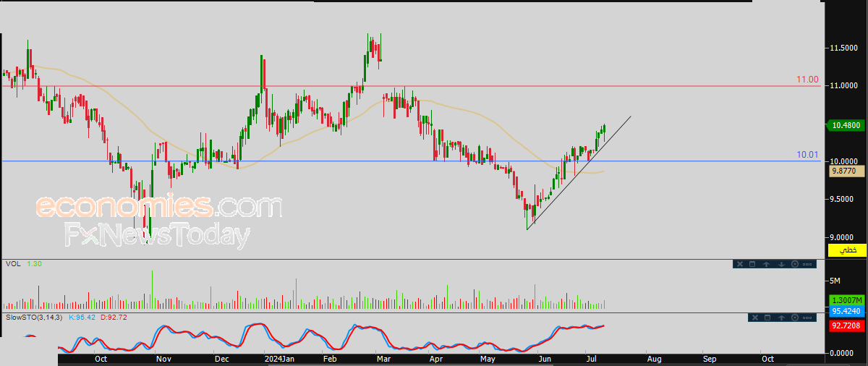The width and height of the screenshot is (868, 366).
Task: Move the VOL panel up
Action: [x=766, y=264]
